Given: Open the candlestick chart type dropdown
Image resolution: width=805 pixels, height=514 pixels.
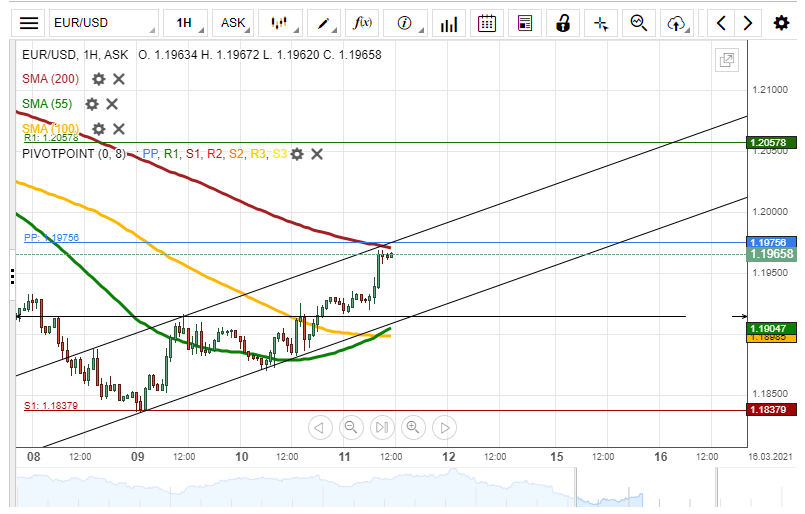Looking at the screenshot, I should point(280,23).
